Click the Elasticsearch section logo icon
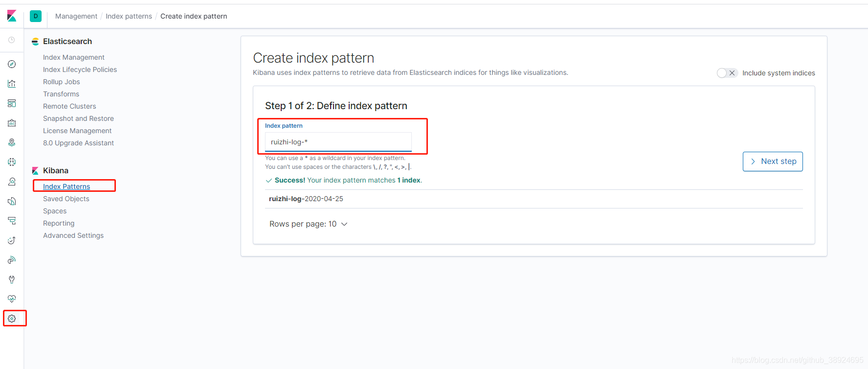Viewport: 868px width, 369px height. tap(35, 42)
